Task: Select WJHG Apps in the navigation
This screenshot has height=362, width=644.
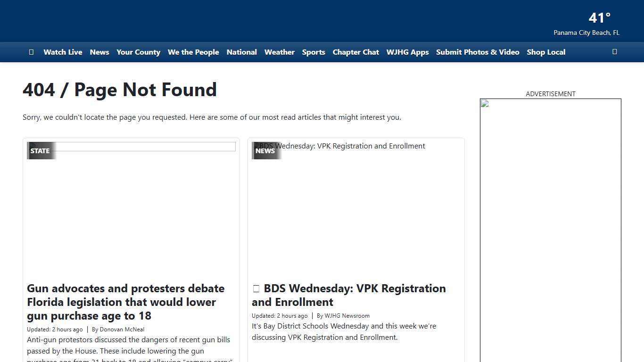Action: (x=407, y=52)
